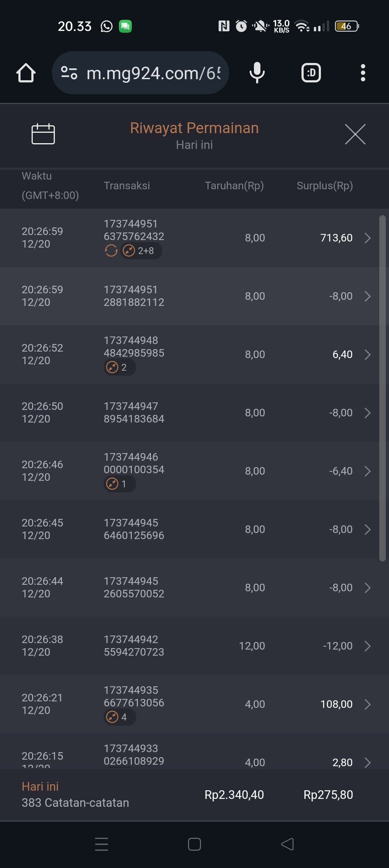This screenshot has width=389, height=868.
Task: Tap the Hari ini summary label
Action: [40, 786]
